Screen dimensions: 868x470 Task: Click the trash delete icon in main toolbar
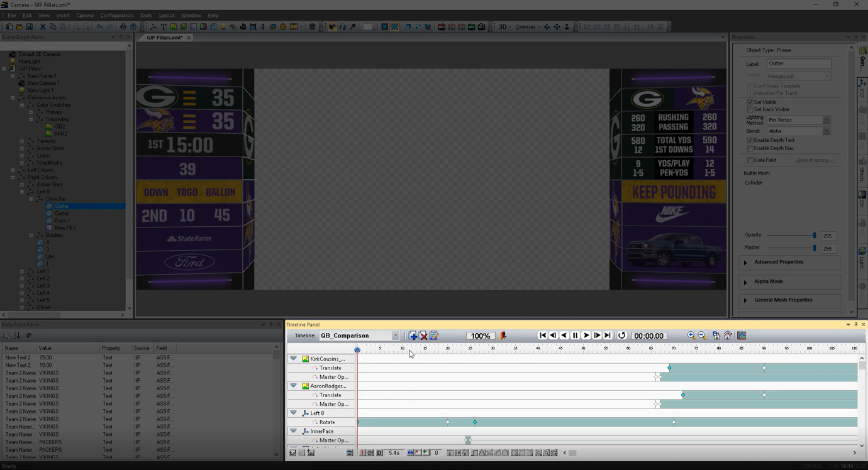[312, 27]
